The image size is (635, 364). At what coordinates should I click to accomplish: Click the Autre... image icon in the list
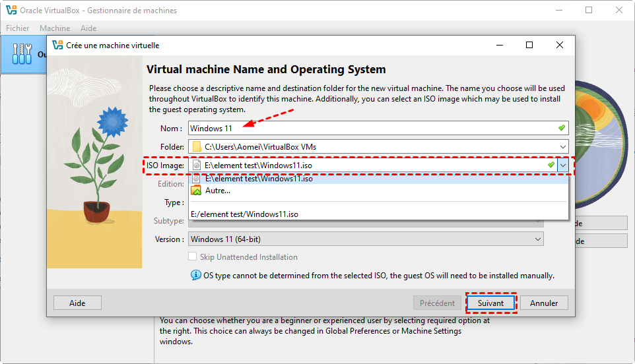tap(196, 191)
